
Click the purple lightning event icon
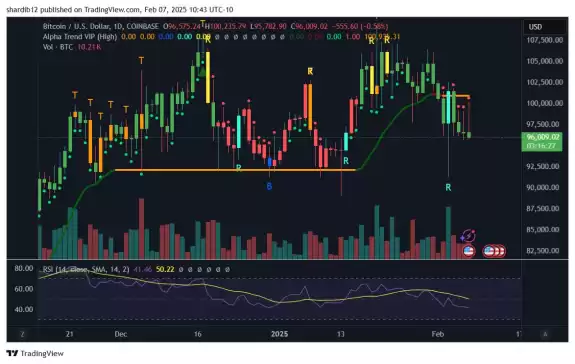(468, 236)
